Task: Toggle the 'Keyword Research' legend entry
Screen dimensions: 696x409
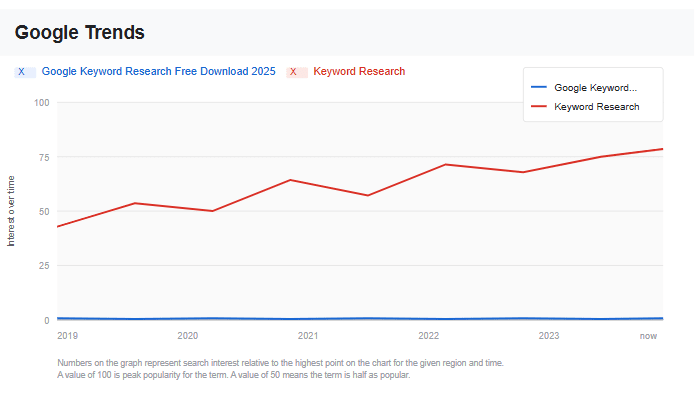Action: pyautogui.click(x=596, y=107)
